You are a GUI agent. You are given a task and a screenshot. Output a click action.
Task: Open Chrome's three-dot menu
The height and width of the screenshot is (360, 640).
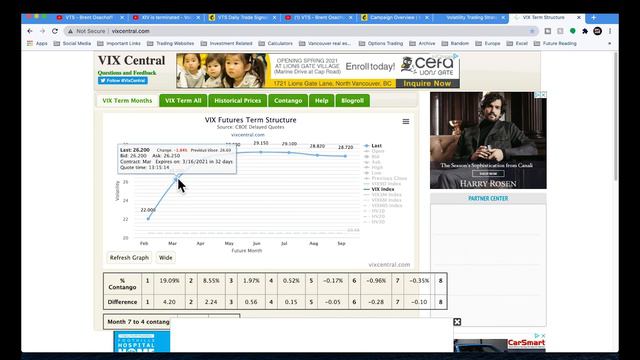click(610, 31)
